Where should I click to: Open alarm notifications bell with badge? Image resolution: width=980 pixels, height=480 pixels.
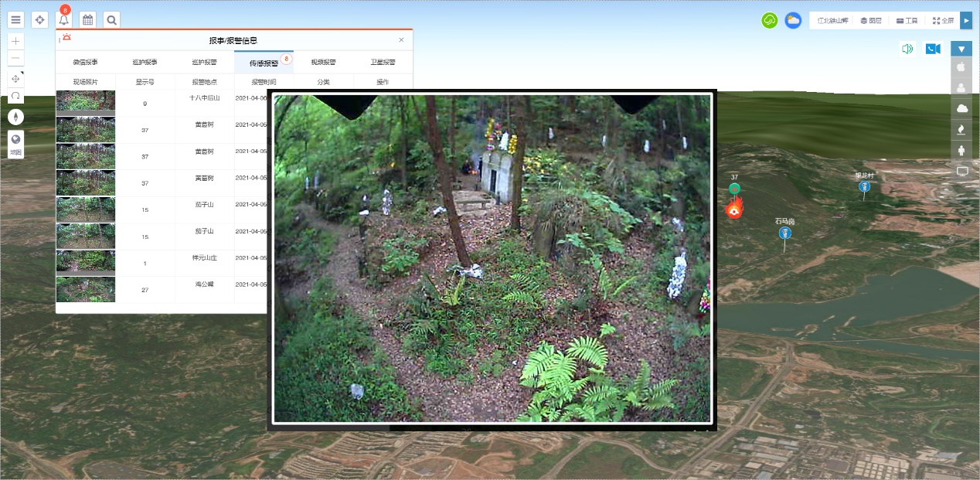click(64, 19)
